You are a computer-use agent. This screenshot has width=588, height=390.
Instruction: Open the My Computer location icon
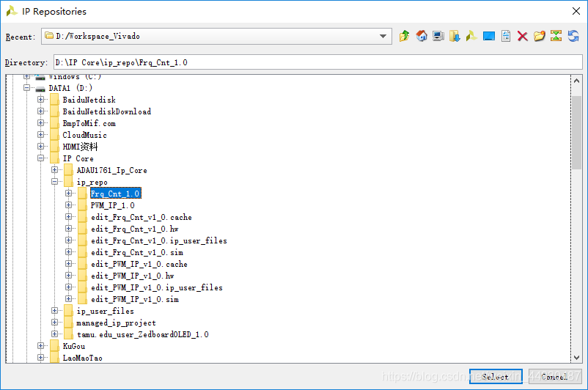click(x=438, y=36)
